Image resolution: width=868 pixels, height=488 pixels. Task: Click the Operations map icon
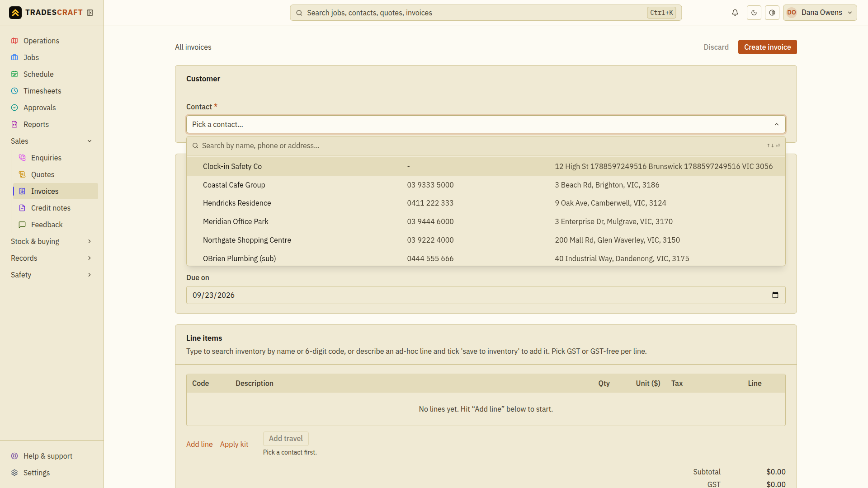(x=14, y=41)
